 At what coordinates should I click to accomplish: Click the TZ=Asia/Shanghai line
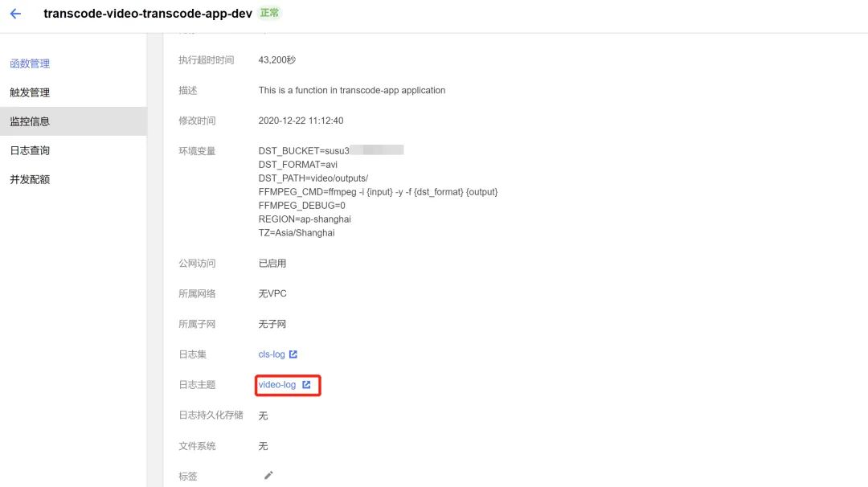[296, 233]
